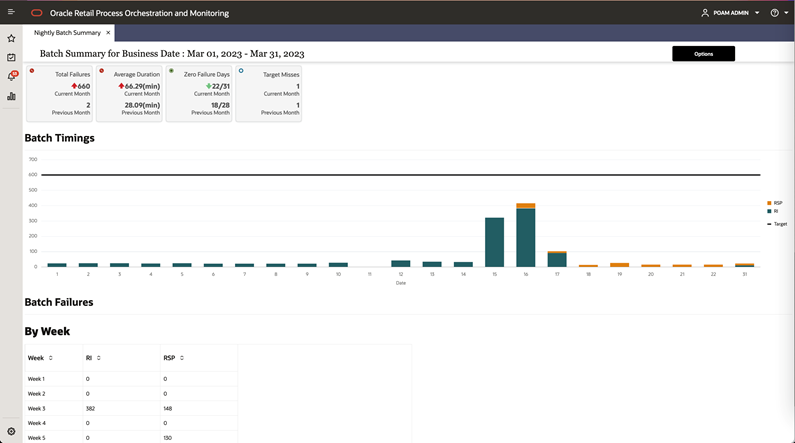Select the Week 2 row label
The height and width of the screenshot is (443, 795).
click(x=36, y=394)
